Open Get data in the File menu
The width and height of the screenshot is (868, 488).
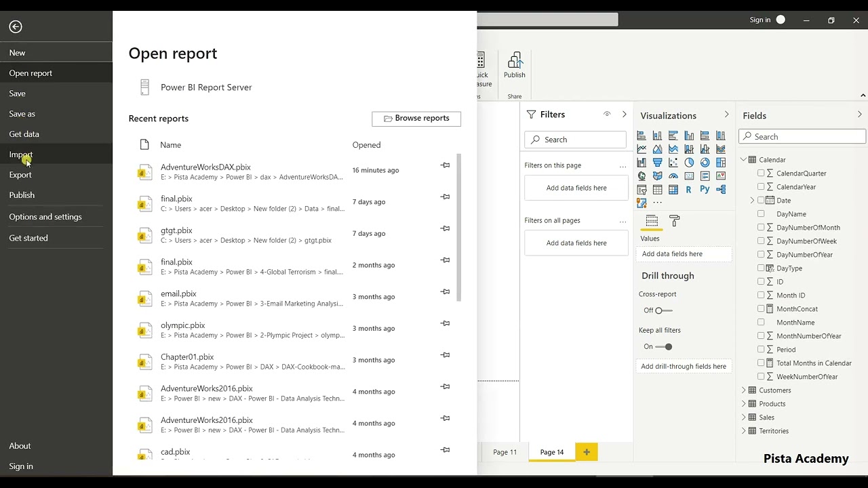24,134
